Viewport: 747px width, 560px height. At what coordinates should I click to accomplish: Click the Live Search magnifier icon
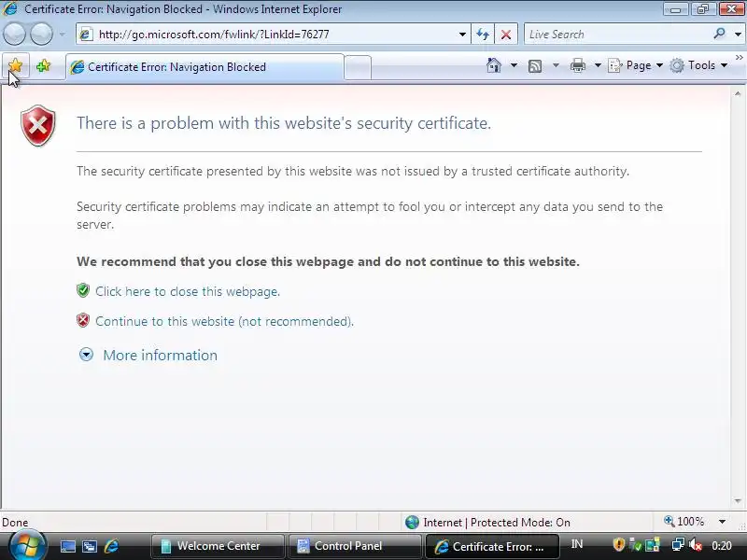(x=719, y=34)
